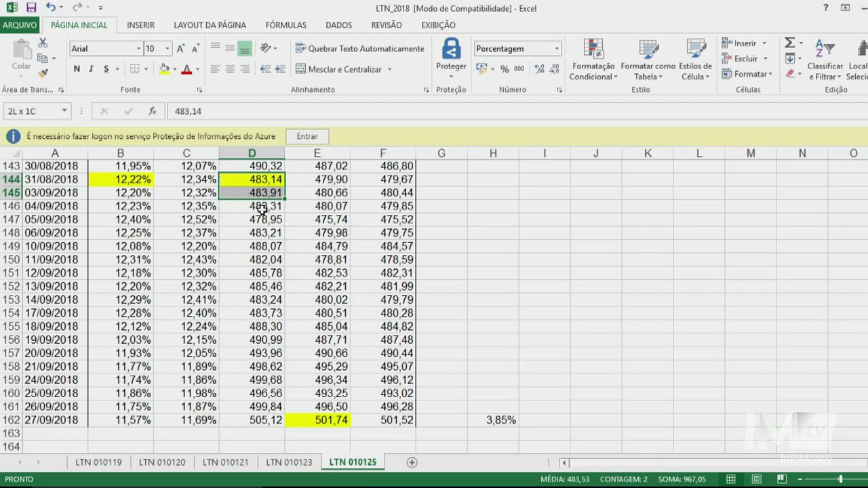Toggle underline with the S button

[106, 69]
